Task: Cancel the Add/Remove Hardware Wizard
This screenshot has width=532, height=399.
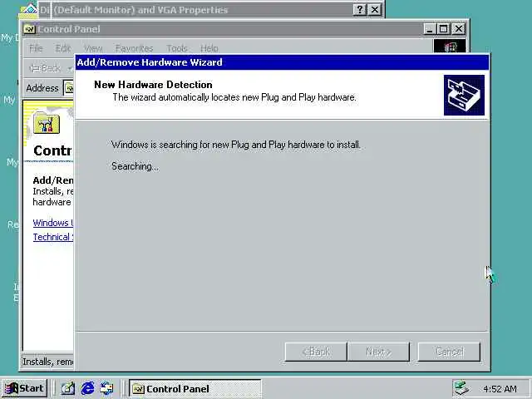Action: click(449, 352)
